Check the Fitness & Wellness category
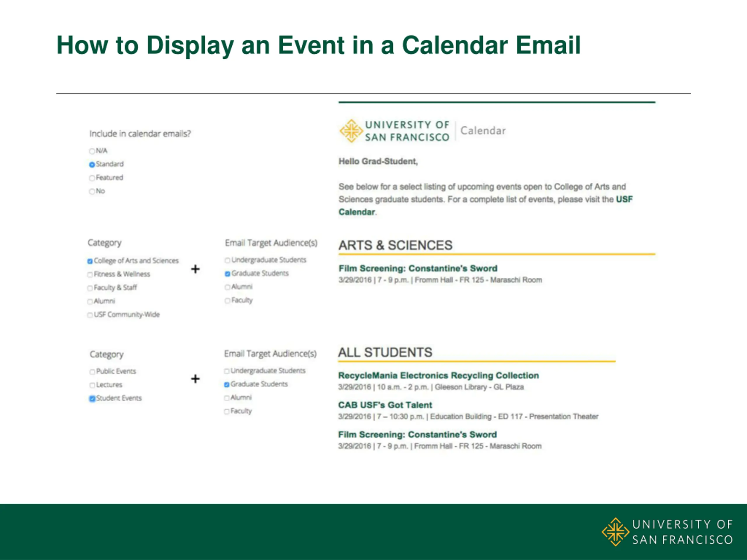The width and height of the screenshot is (747, 560). pyautogui.click(x=90, y=274)
